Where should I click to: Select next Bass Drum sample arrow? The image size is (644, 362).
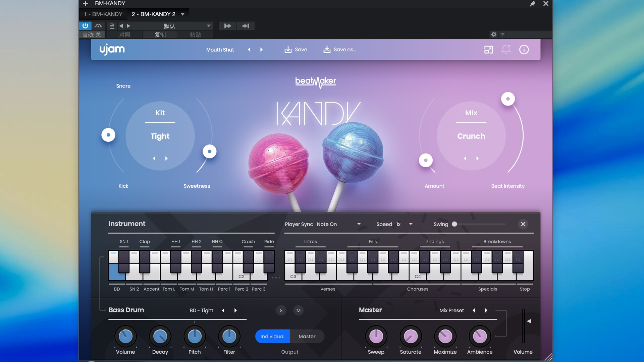pyautogui.click(x=235, y=310)
